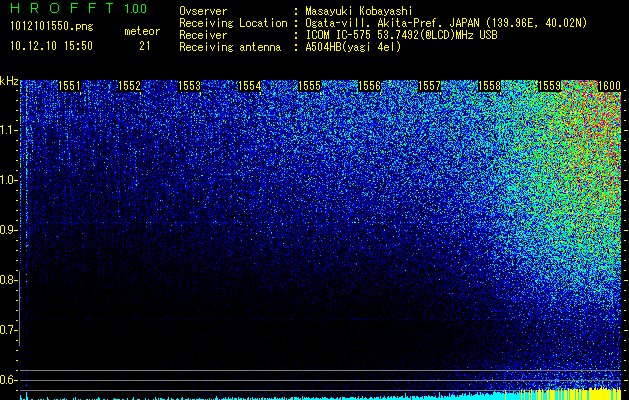
Task: Click the 1553 time marker
Action: tap(189, 86)
